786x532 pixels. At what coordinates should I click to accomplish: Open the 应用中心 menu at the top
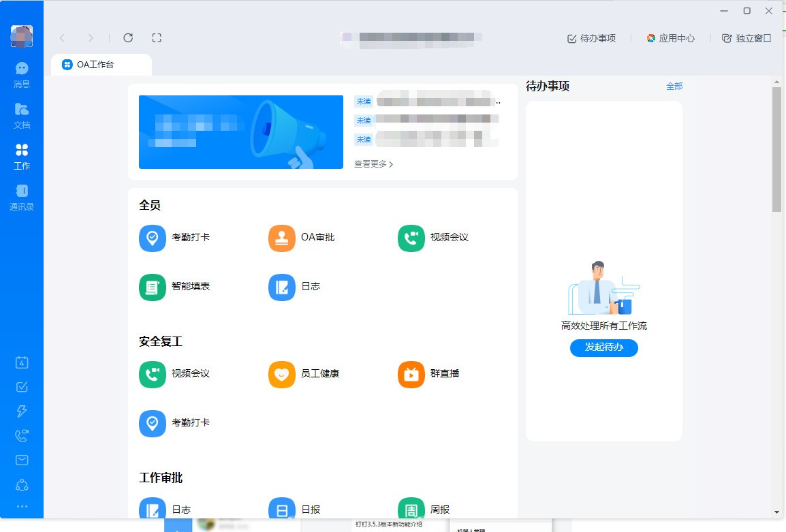[x=672, y=39]
